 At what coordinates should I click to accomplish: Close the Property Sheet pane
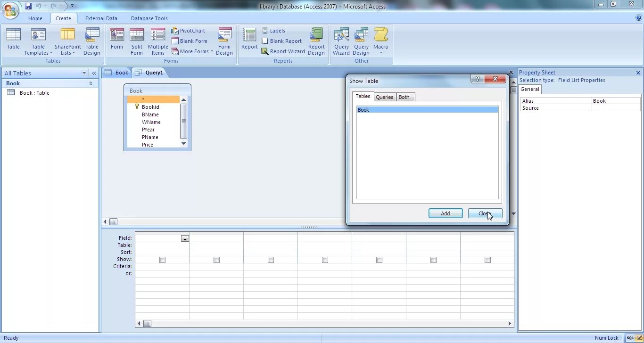coord(638,73)
